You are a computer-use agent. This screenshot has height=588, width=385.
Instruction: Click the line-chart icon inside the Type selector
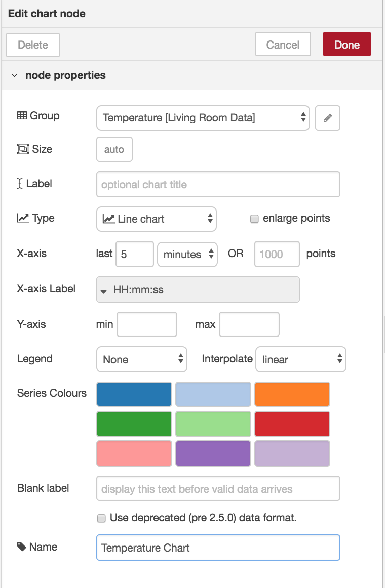click(108, 219)
